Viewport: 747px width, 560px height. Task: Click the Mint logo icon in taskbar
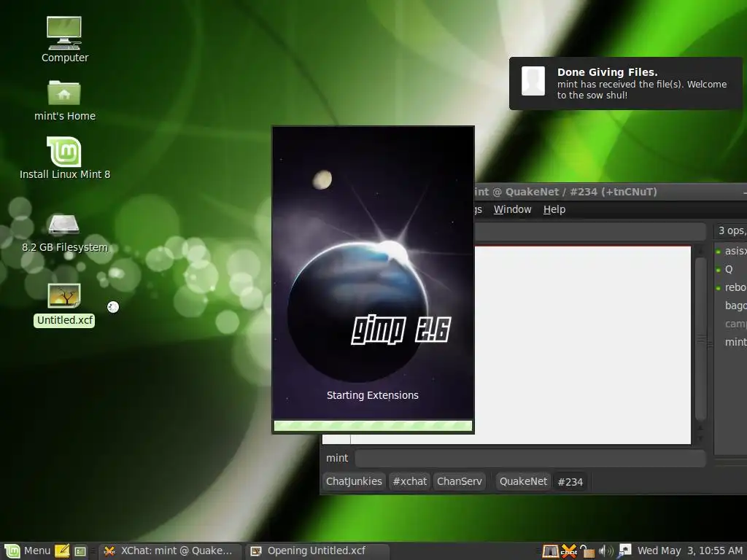tap(12, 551)
